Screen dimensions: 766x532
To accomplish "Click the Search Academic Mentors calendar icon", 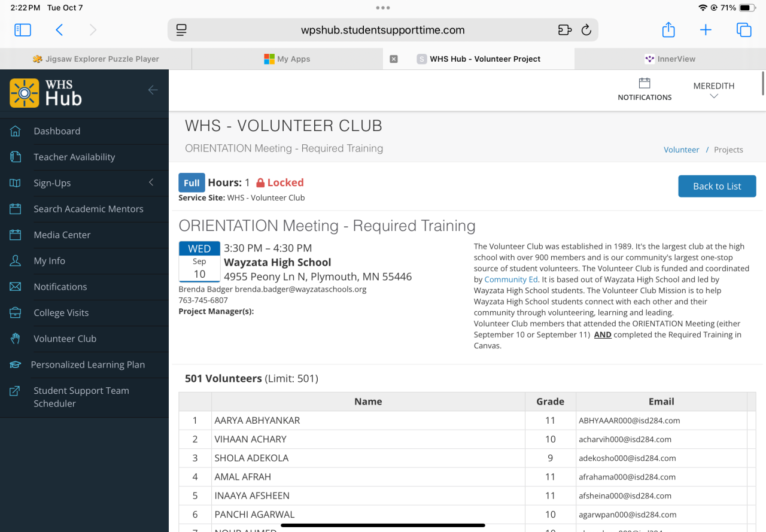I will coord(16,209).
